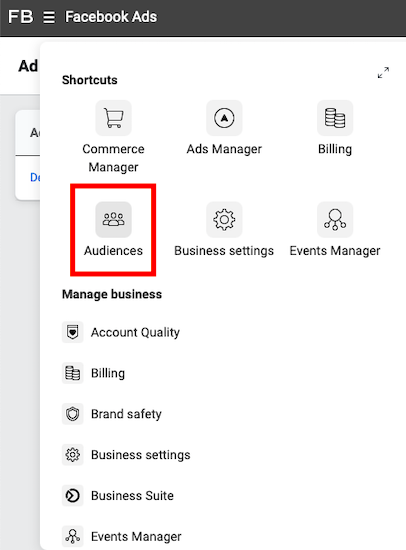Click Business settings gear icon in list
This screenshot has width=406, height=550.
coord(73,455)
